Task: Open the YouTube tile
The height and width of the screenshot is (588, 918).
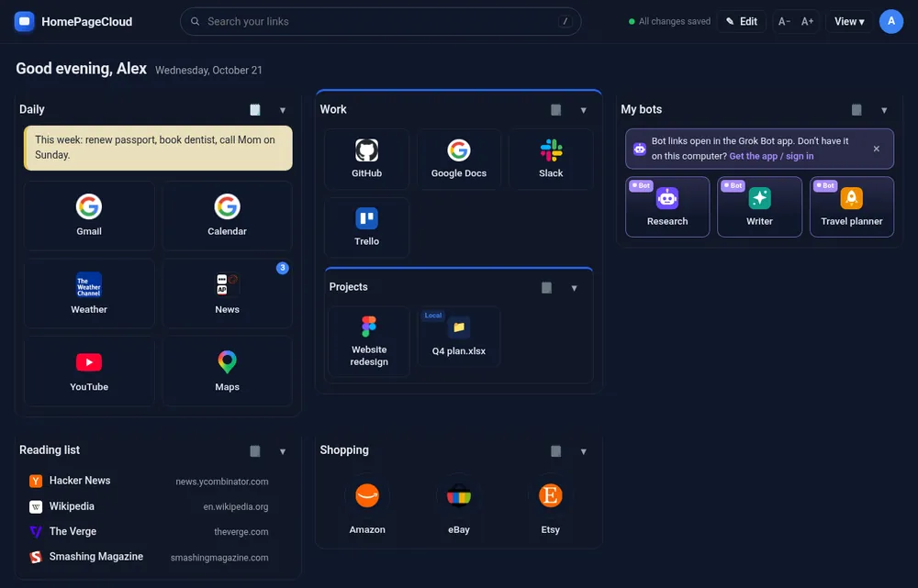Action: coord(89,372)
